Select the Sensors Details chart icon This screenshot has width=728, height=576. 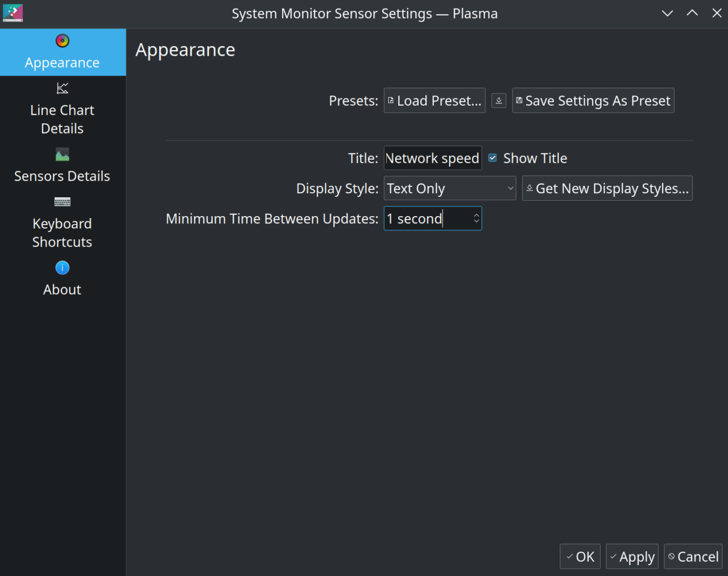pyautogui.click(x=63, y=155)
